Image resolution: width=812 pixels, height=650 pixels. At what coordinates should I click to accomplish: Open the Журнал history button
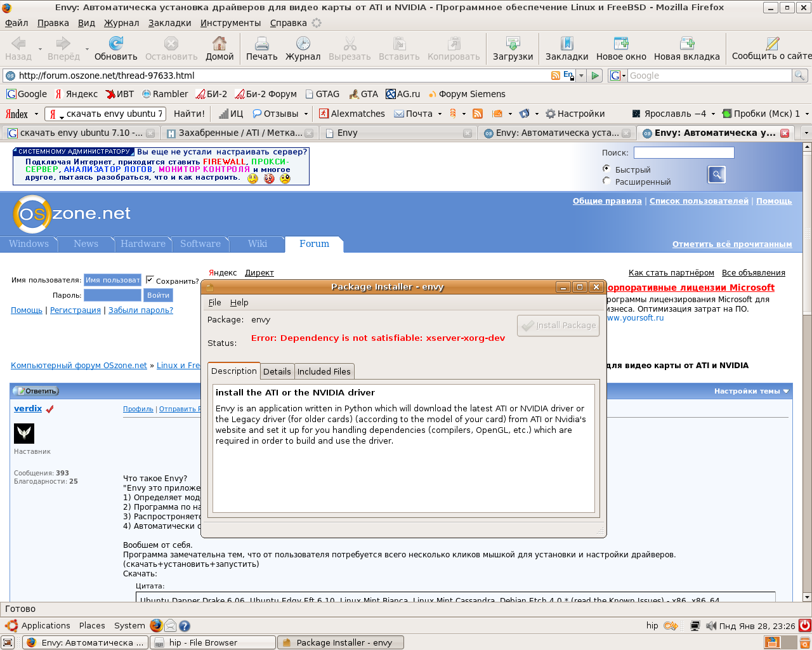[x=303, y=48]
